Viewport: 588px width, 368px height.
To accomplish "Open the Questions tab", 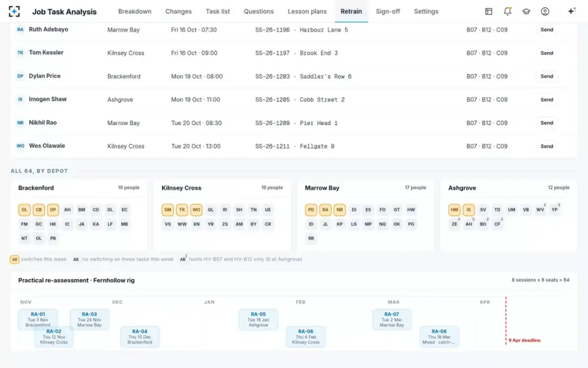I will pyautogui.click(x=259, y=11).
